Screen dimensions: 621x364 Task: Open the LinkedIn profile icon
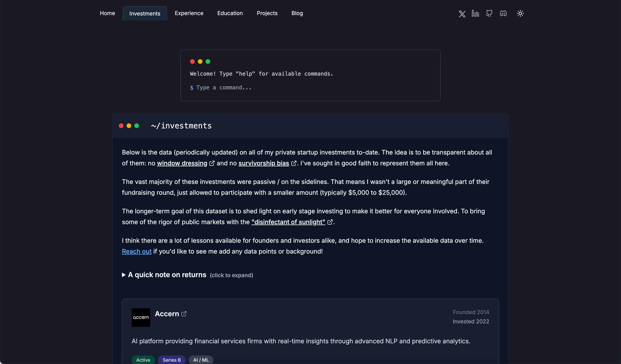(x=475, y=13)
